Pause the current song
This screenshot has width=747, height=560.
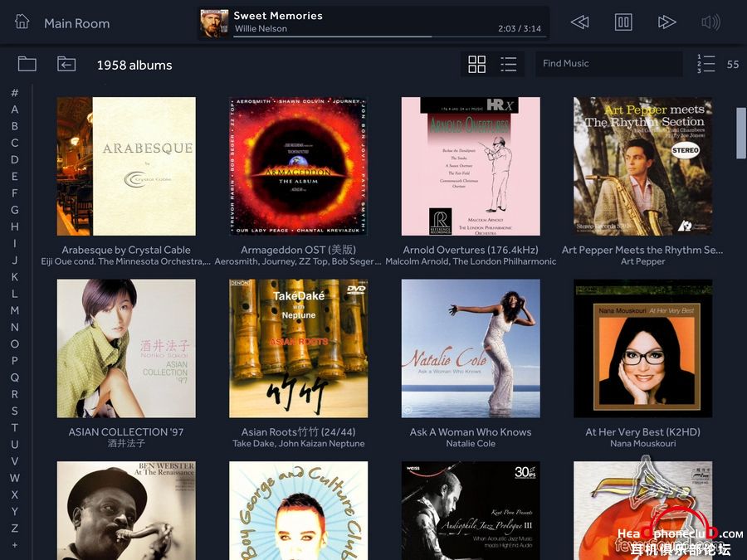pyautogui.click(x=623, y=22)
